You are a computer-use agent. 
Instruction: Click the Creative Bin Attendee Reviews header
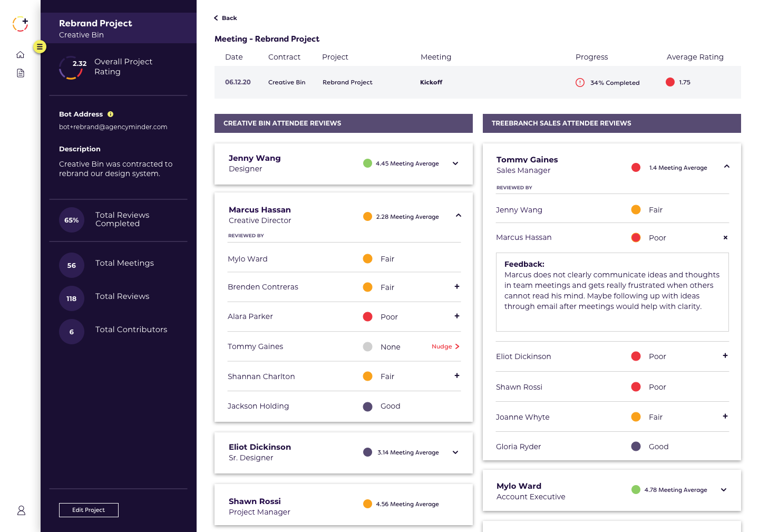point(344,123)
